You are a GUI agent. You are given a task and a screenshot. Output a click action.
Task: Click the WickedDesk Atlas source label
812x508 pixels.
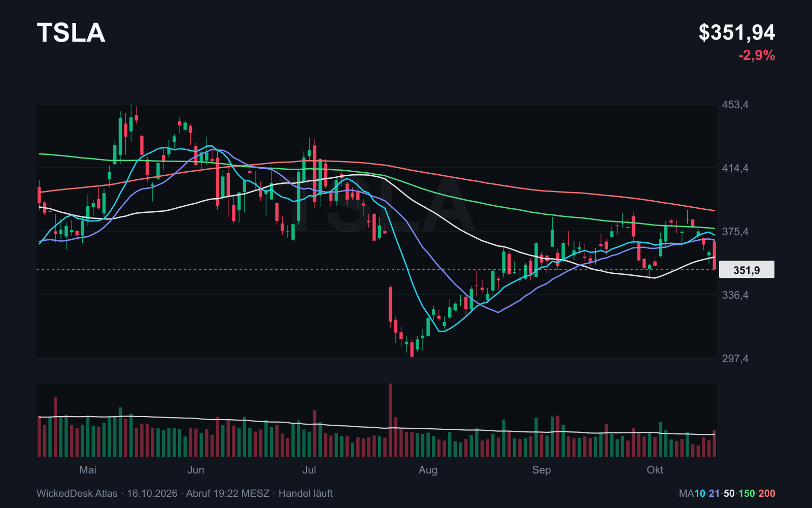pyautogui.click(x=77, y=493)
